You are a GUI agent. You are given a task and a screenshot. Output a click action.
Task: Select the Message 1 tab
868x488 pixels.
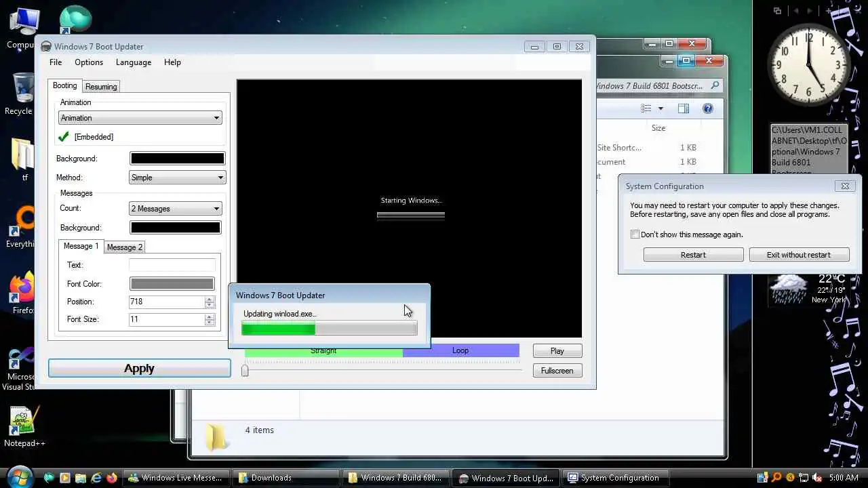click(x=81, y=246)
